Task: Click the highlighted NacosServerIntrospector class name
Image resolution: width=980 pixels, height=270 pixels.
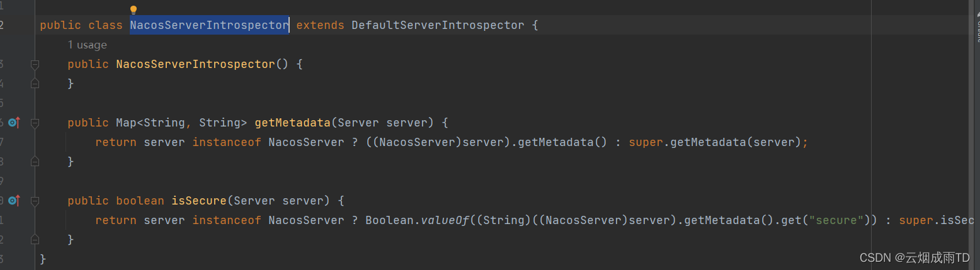Action: click(x=209, y=25)
